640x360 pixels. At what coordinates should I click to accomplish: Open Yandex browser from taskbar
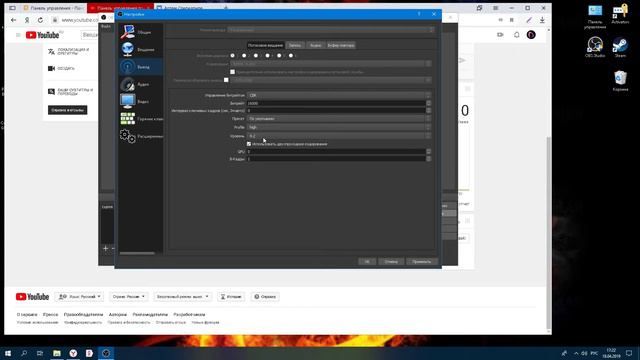[73, 353]
